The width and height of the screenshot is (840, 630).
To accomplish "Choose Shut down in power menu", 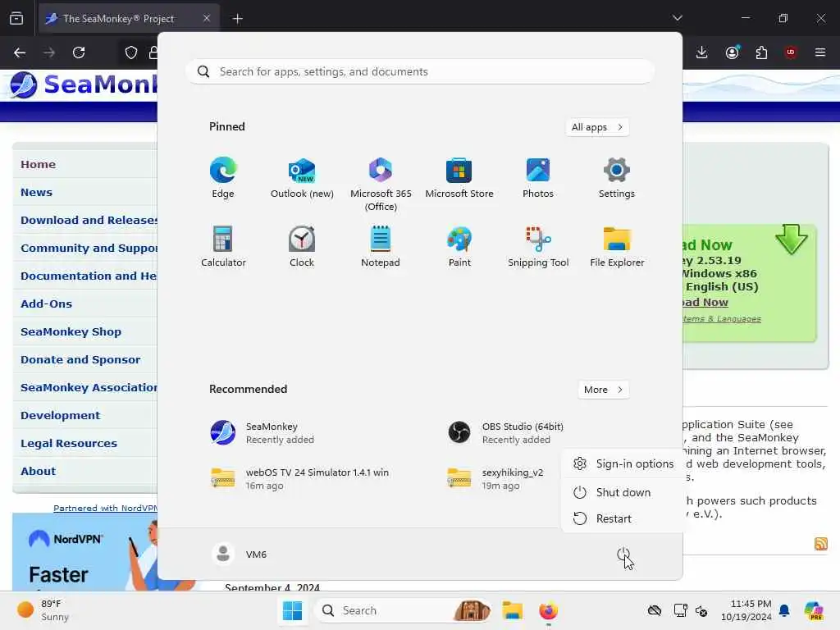I will pyautogui.click(x=623, y=492).
